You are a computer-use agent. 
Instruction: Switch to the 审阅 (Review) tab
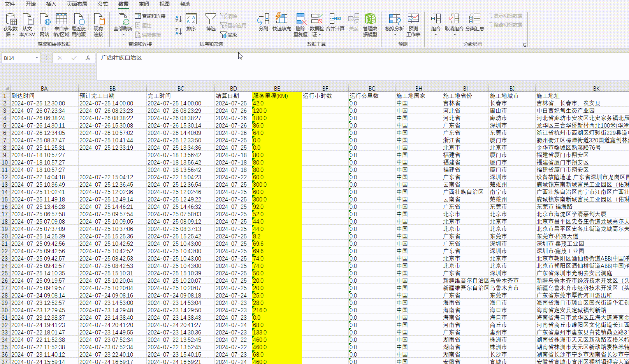(x=144, y=4)
